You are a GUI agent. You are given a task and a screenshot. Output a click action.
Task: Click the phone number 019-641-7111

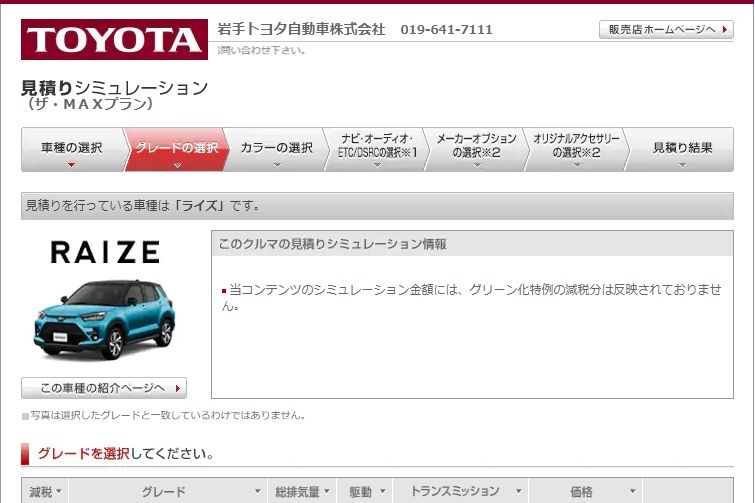pos(446,30)
